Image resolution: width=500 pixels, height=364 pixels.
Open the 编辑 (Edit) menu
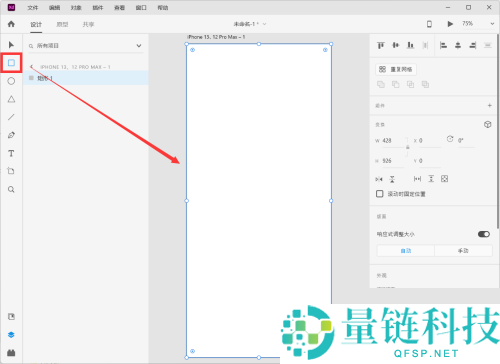point(54,7)
